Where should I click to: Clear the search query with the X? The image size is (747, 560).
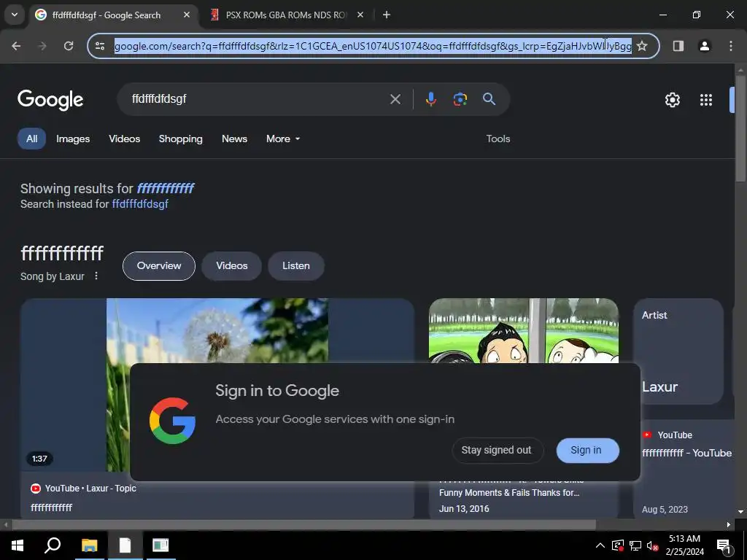(395, 99)
